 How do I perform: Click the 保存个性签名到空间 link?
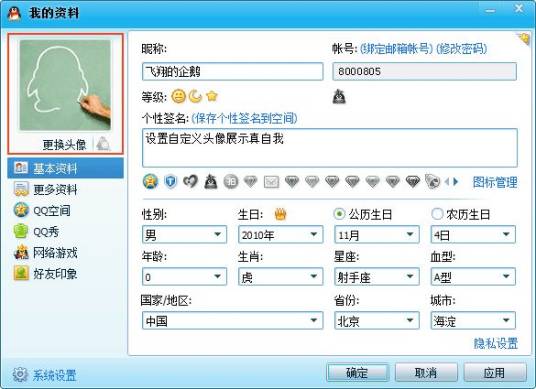click(244, 118)
